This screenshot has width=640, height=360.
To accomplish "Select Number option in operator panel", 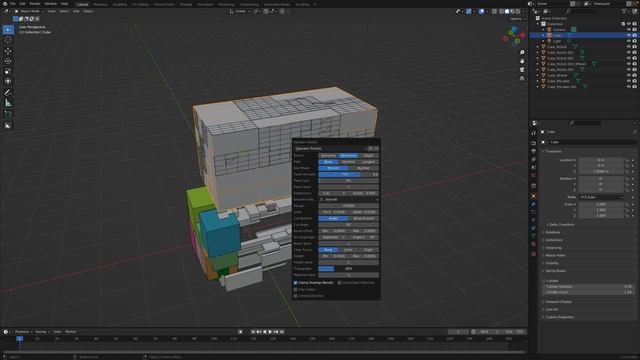I will (x=363, y=168).
